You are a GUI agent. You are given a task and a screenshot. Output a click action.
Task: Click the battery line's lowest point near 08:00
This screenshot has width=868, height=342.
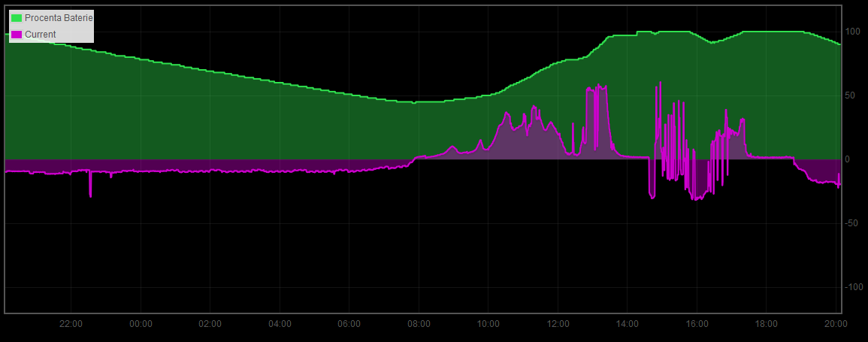[413, 101]
